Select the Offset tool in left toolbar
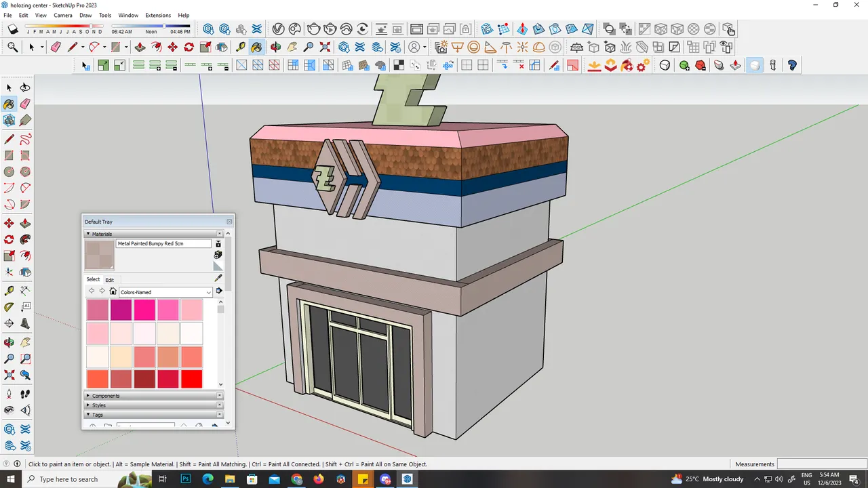Viewport: 868px width, 488px height. [25, 256]
